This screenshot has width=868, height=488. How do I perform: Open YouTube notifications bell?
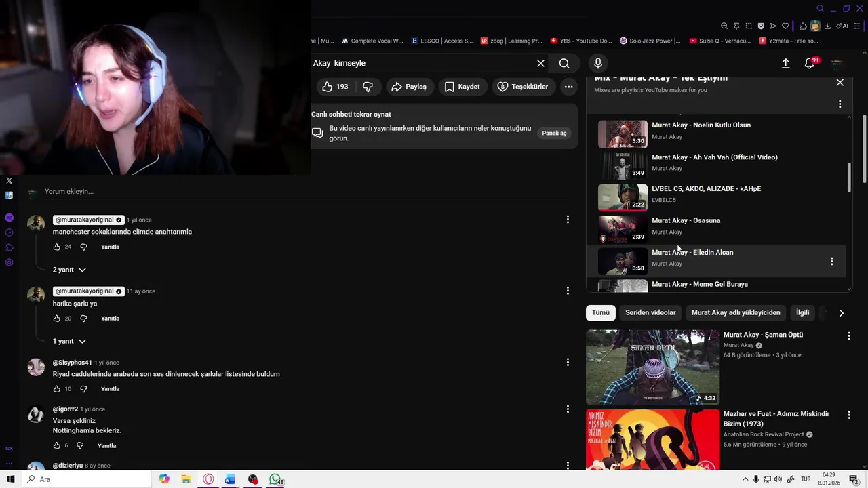pos(809,63)
